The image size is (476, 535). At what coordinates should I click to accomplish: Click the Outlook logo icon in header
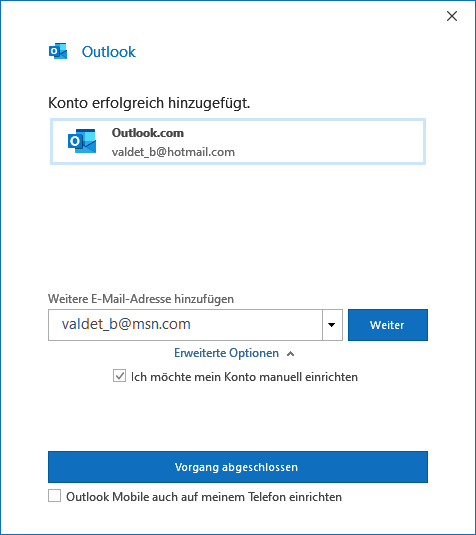point(58,51)
